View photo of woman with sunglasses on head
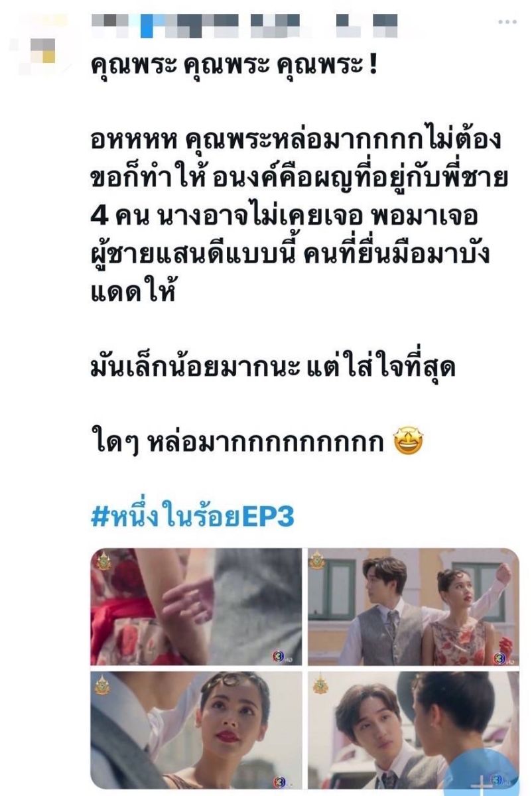The width and height of the screenshot is (532, 796). [196, 730]
